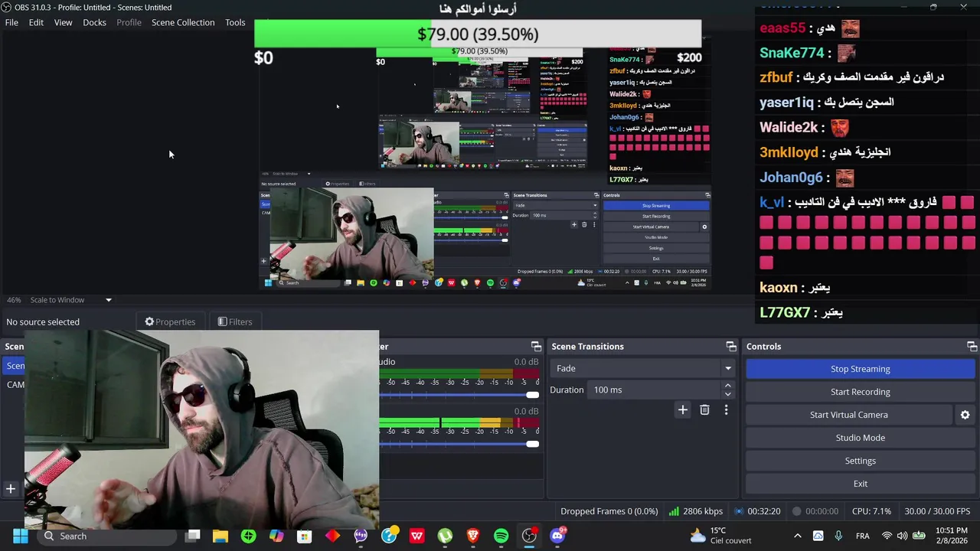Open virtual camera settings gear
Viewport: 980px width, 551px height.
point(965,415)
